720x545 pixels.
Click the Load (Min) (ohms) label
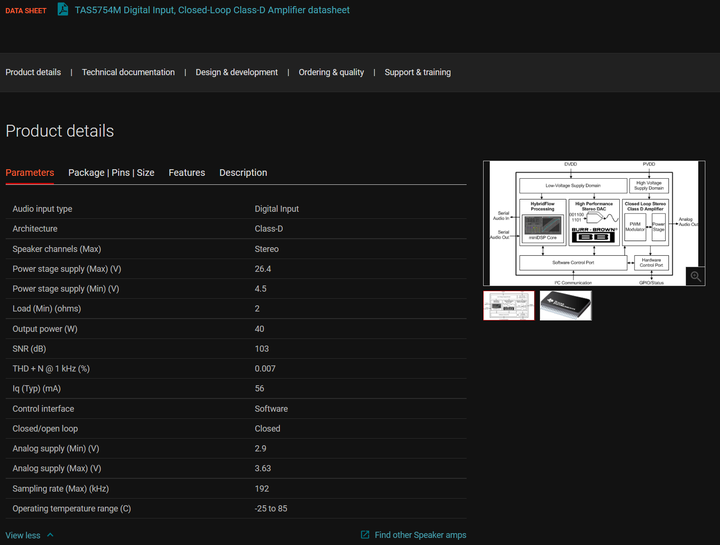(47, 309)
